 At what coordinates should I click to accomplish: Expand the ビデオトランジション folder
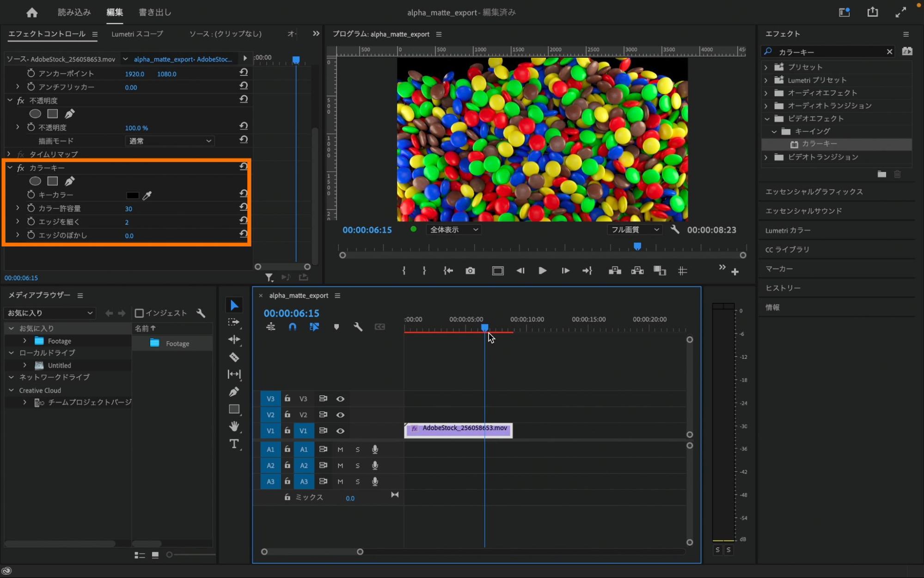[x=766, y=157]
